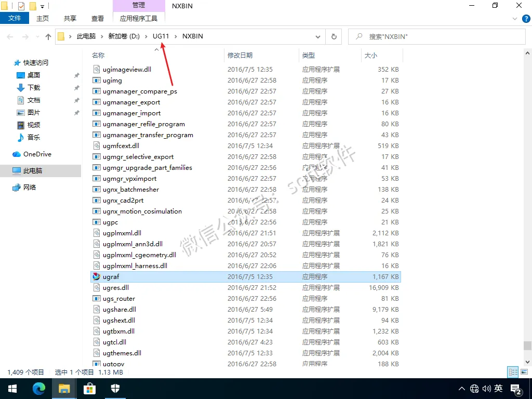Open help via the question mark icon
The height and width of the screenshot is (399, 532).
[x=526, y=19]
